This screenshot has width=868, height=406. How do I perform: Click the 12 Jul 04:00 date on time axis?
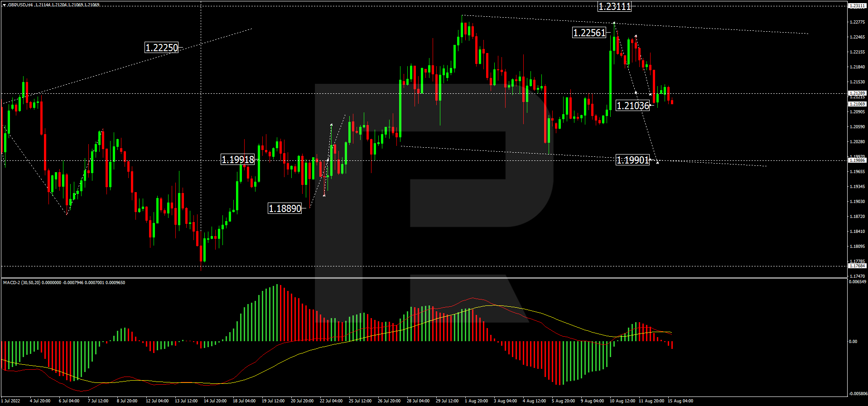coord(157,401)
